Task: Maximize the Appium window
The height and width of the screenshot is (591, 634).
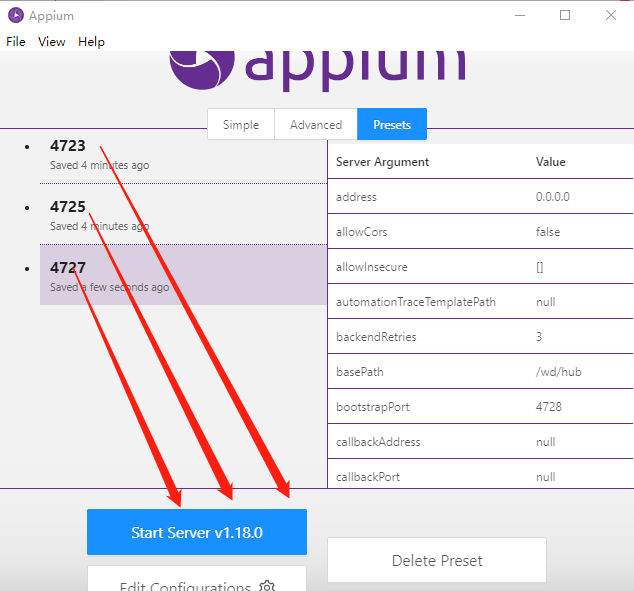Action: point(565,15)
